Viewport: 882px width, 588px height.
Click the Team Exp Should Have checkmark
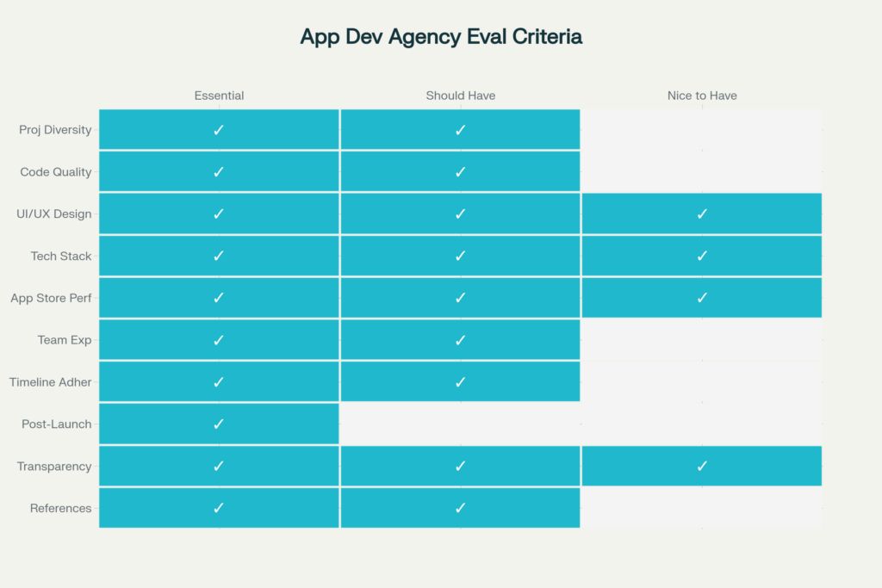pos(460,340)
